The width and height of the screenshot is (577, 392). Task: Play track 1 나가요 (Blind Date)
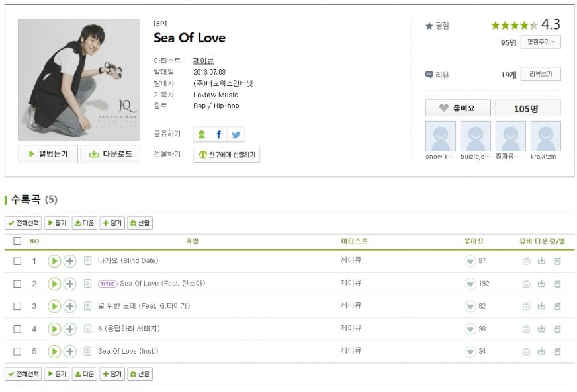54,261
